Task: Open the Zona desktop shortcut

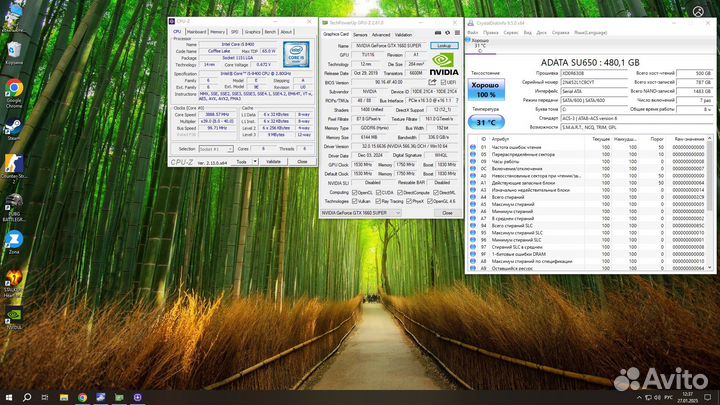Action: (14, 242)
